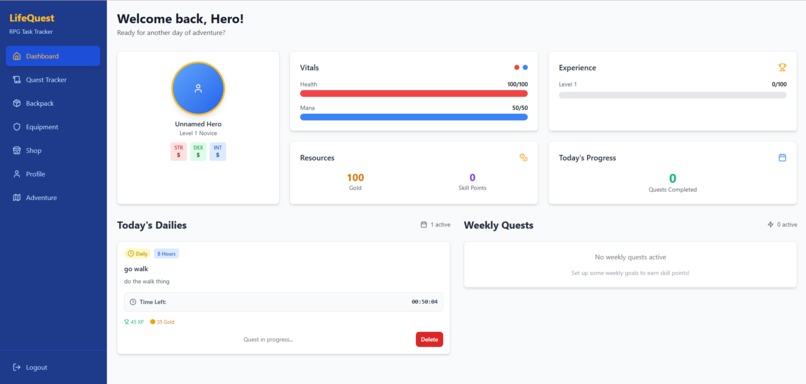
Task: Click the 100/100 health value
Action: coord(517,84)
